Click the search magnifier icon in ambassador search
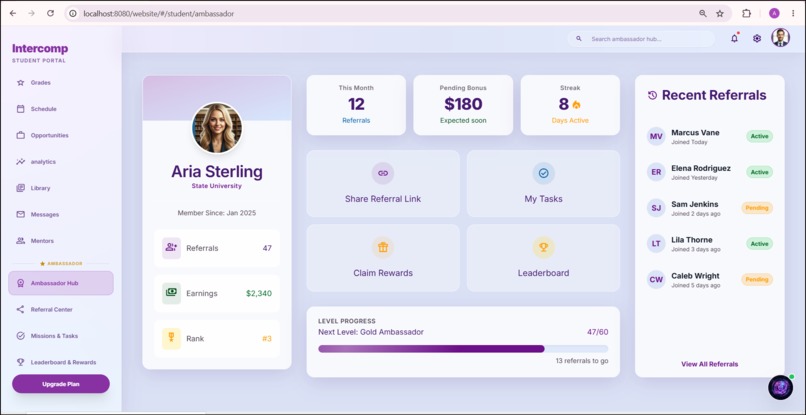Viewport: 806px width, 415px height. point(579,39)
